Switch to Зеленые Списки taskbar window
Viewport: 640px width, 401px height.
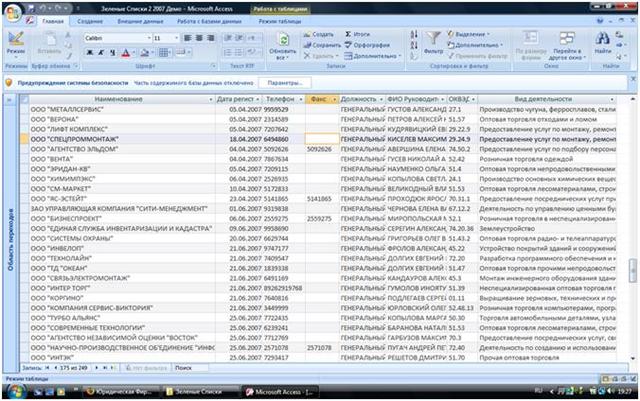tap(199, 392)
